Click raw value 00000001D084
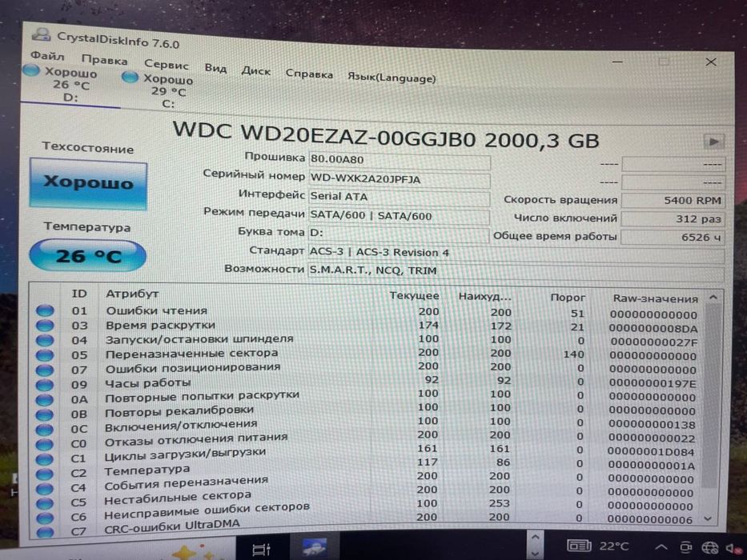The width and height of the screenshot is (747, 560). click(x=651, y=451)
